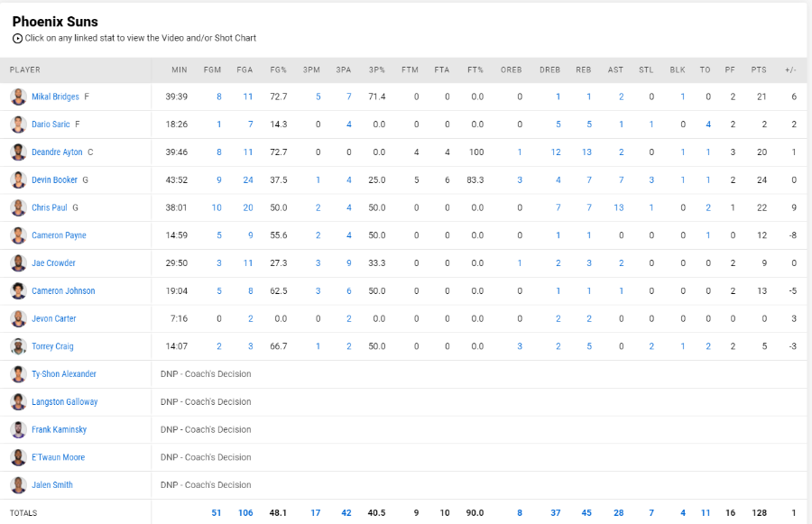Open Jae Crowder player link
812x524 pixels.
(x=53, y=263)
